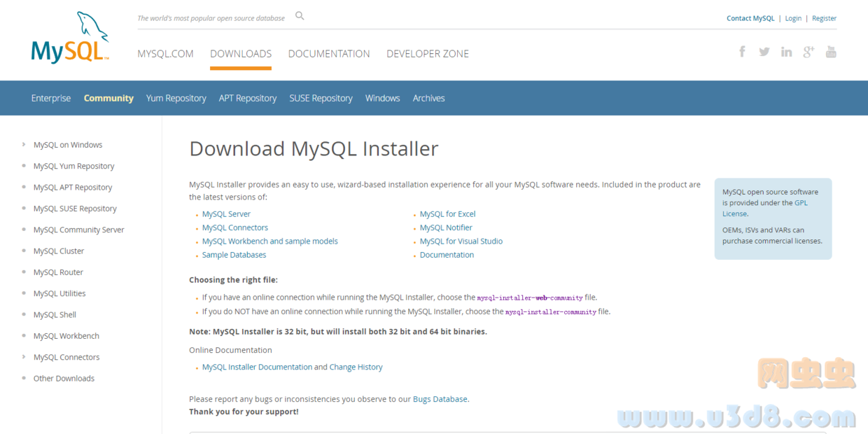868x434 pixels.
Task: Open the YouTube icon
Action: pyautogui.click(x=831, y=52)
